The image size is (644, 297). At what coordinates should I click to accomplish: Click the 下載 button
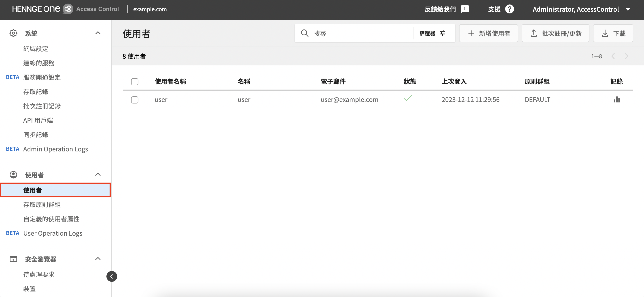[x=613, y=33]
